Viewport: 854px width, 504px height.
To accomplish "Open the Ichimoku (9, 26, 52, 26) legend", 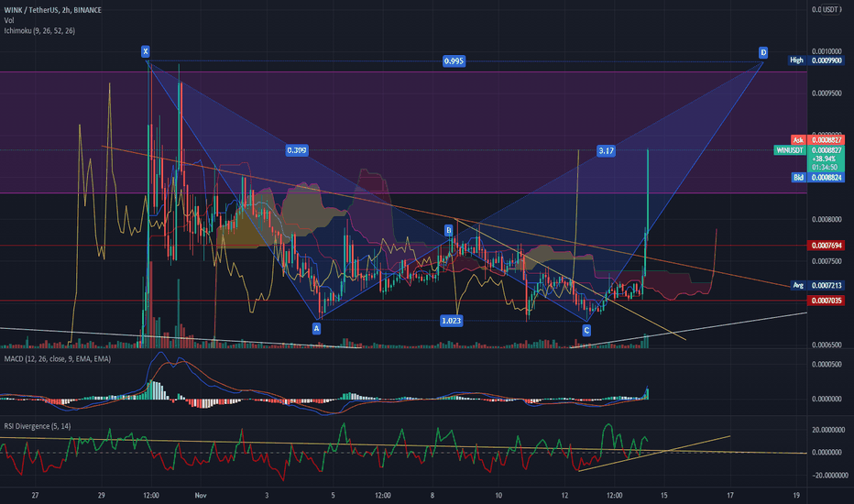I will click(39, 30).
